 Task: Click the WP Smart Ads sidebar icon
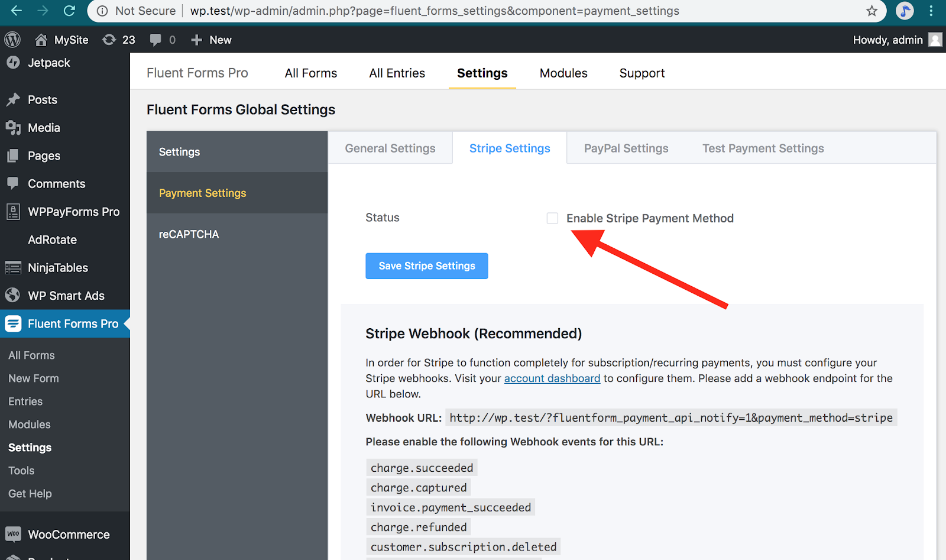(x=13, y=295)
